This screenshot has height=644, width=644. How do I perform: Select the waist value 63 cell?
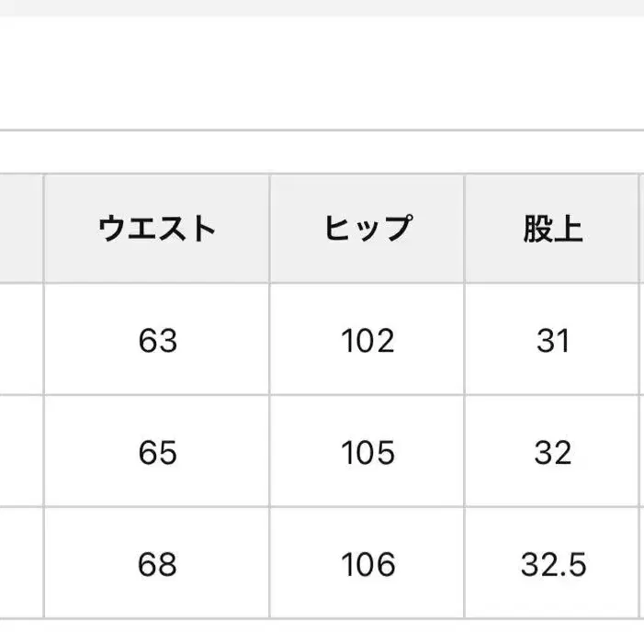pos(157,341)
